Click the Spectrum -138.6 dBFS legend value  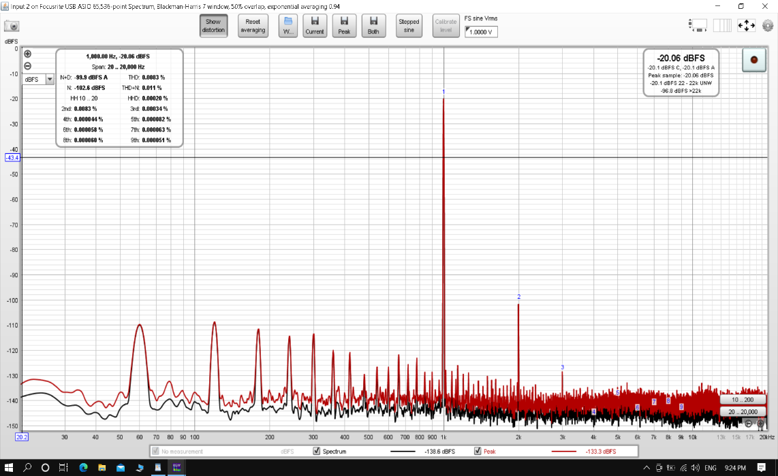440,451
